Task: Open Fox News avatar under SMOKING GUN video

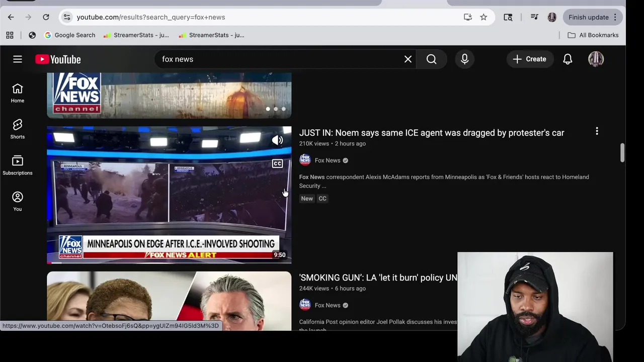Action: [305, 305]
